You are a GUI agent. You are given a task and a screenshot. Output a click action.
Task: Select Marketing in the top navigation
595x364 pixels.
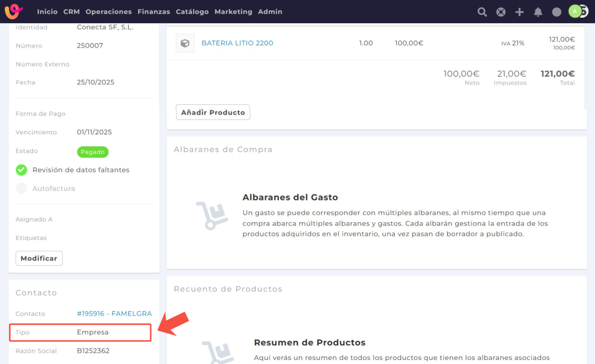(x=233, y=12)
